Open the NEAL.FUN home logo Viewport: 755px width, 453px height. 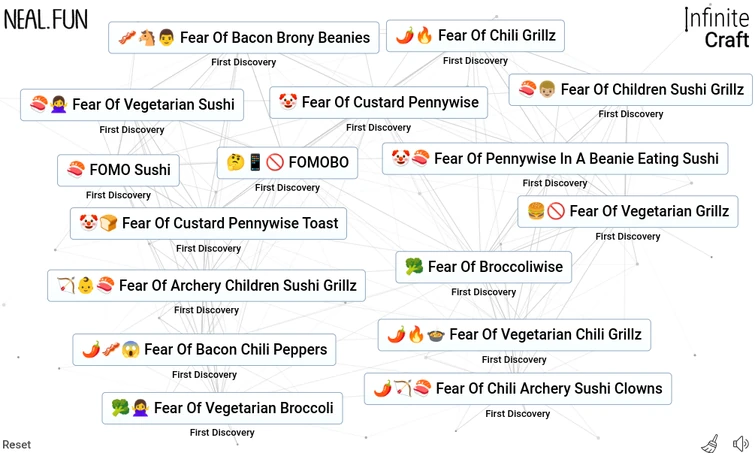point(45,20)
